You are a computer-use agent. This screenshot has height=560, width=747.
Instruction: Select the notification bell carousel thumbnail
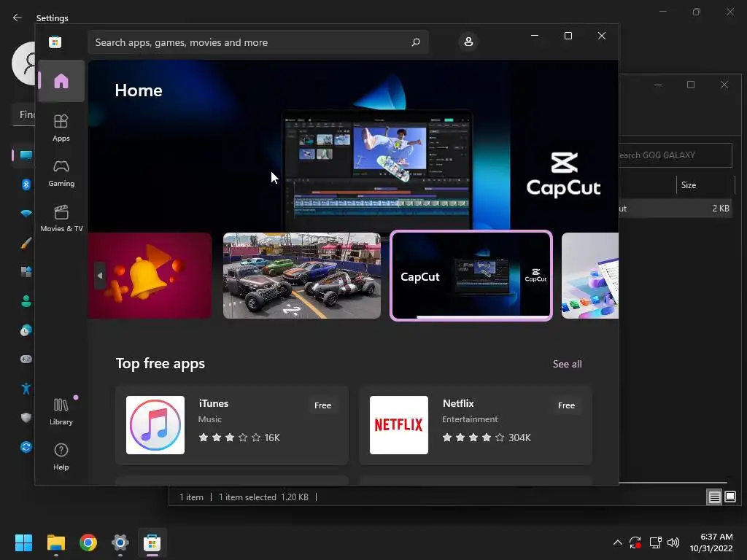(150, 275)
